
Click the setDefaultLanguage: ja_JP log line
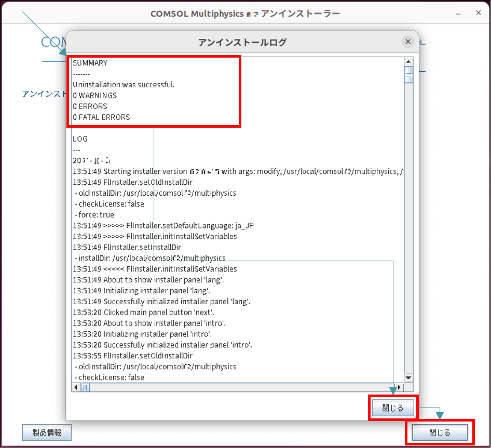point(163,226)
